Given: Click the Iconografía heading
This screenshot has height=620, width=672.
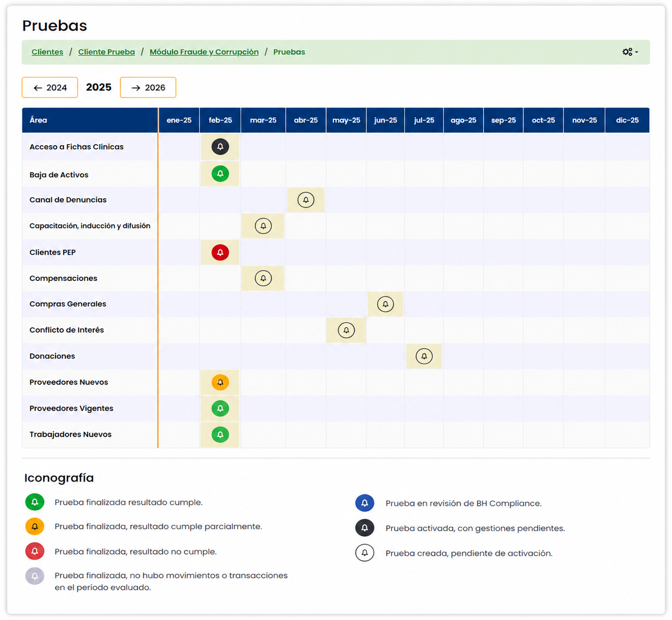Looking at the screenshot, I should pos(59,478).
